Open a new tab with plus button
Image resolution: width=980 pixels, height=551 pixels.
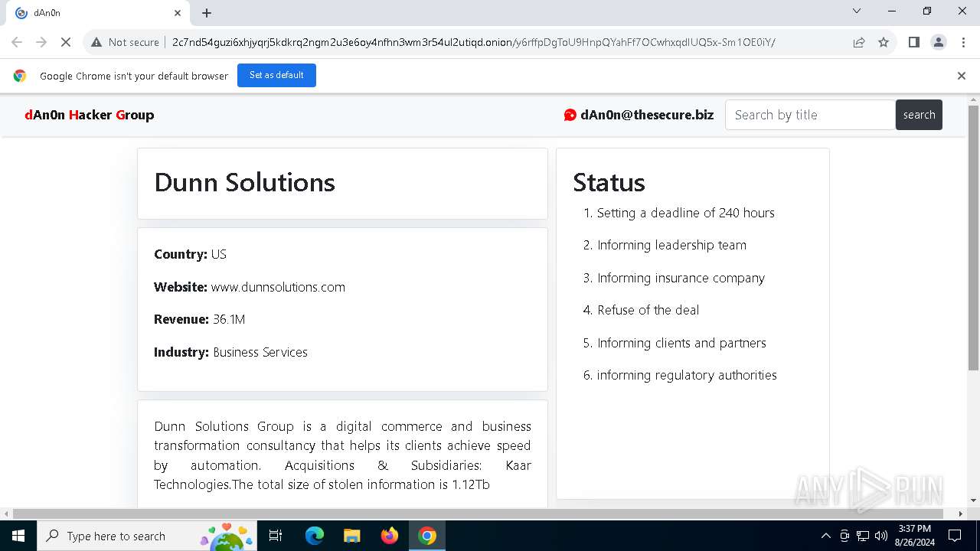pos(207,13)
